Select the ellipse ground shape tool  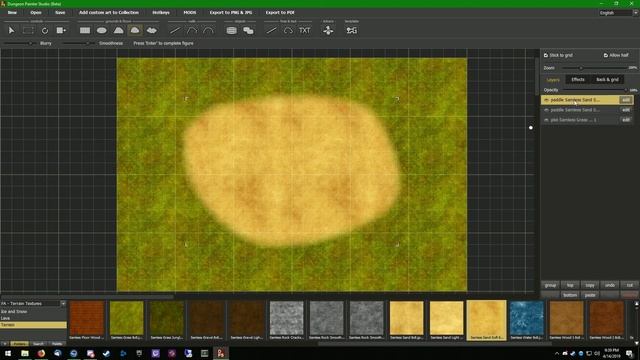[x=102, y=31]
